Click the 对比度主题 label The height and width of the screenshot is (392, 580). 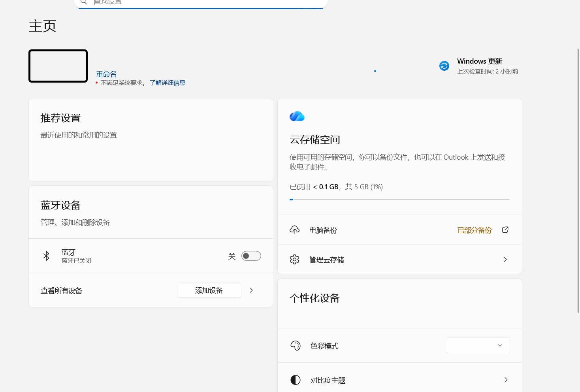(328, 381)
